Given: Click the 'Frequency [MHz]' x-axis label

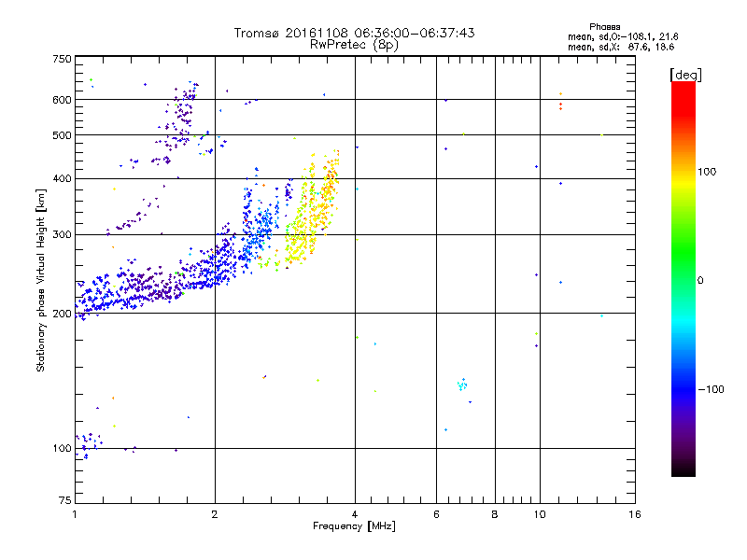Looking at the screenshot, I should coord(354,526).
